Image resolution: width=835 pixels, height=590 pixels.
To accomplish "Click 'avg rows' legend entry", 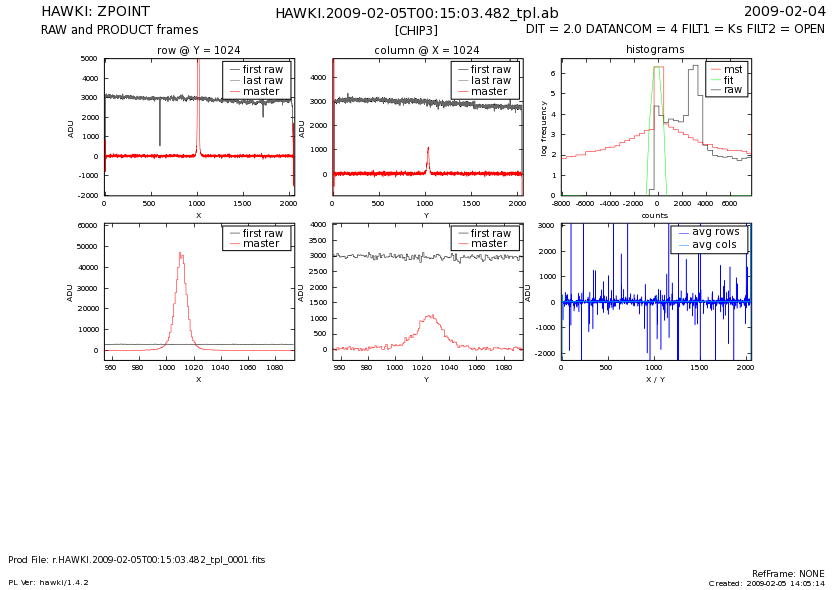I will pos(716,232).
